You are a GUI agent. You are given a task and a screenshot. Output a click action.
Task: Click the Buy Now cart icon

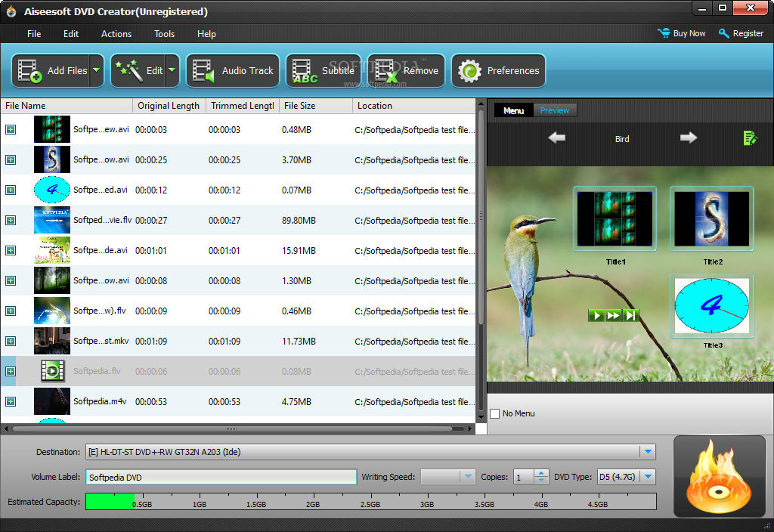click(x=664, y=33)
